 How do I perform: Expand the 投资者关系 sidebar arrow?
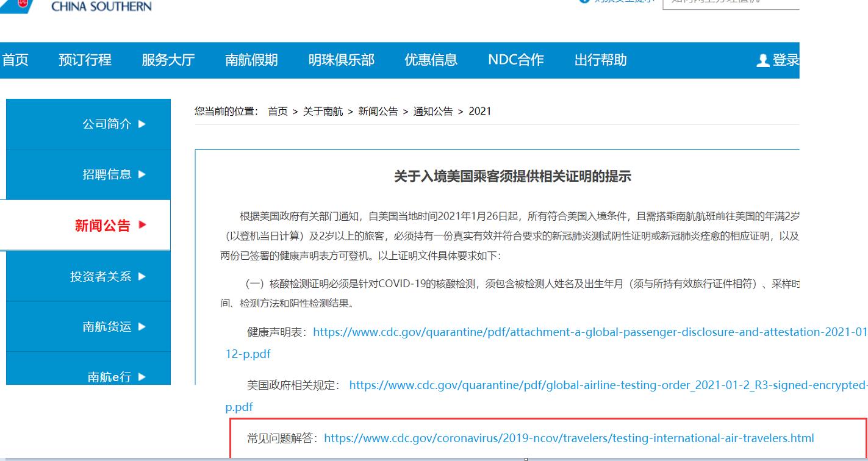(x=142, y=276)
